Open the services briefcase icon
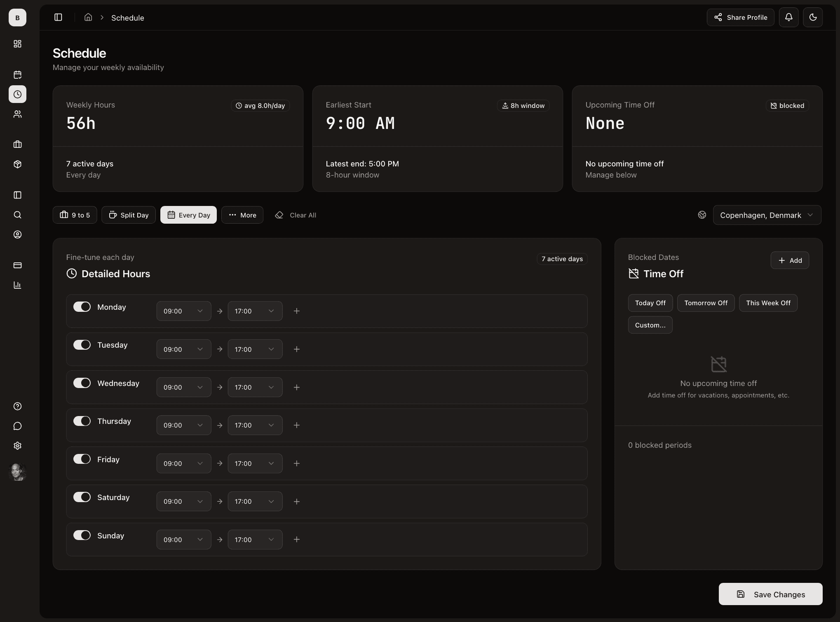Image resolution: width=840 pixels, height=622 pixels. (x=17, y=144)
